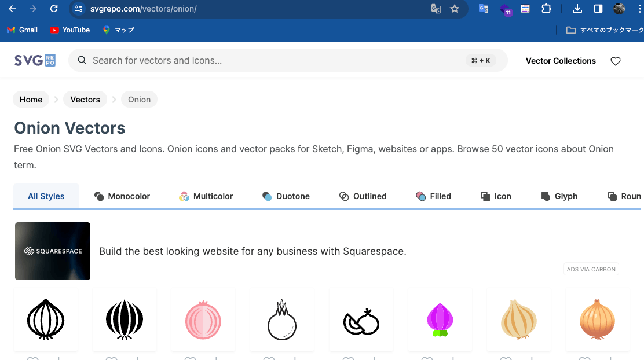
Task: Filter by Icon style
Action: click(x=496, y=196)
